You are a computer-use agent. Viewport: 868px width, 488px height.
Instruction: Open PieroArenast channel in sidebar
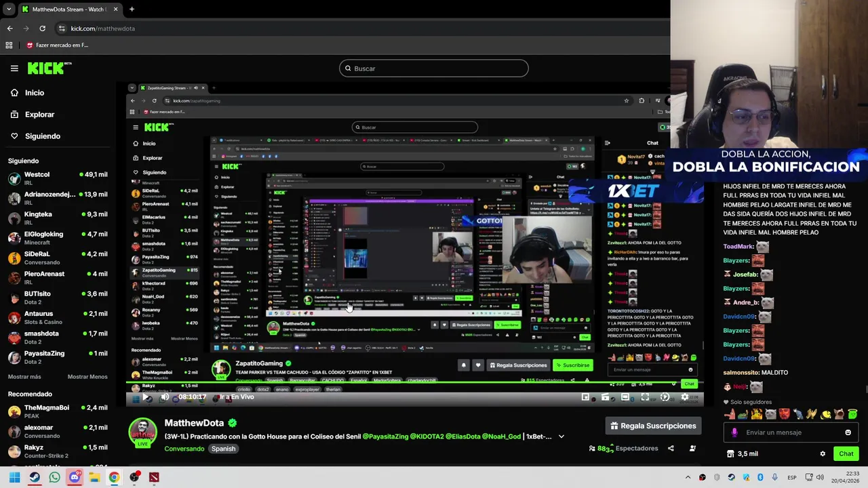[58, 278]
